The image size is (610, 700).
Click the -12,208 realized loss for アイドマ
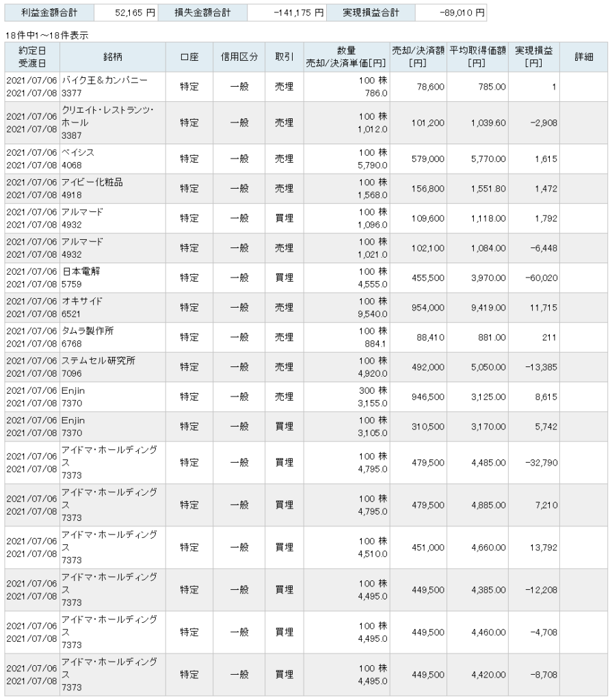541,590
